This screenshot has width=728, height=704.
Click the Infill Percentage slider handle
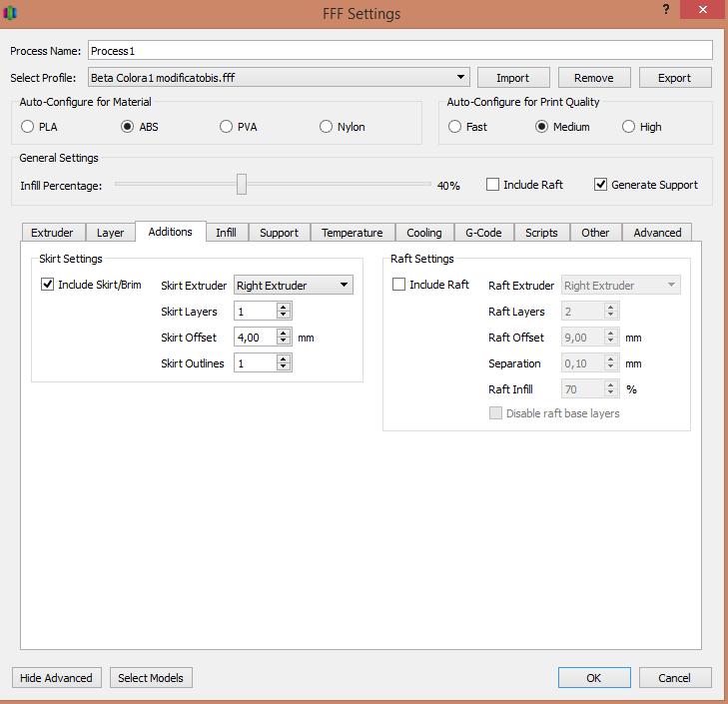point(241,185)
